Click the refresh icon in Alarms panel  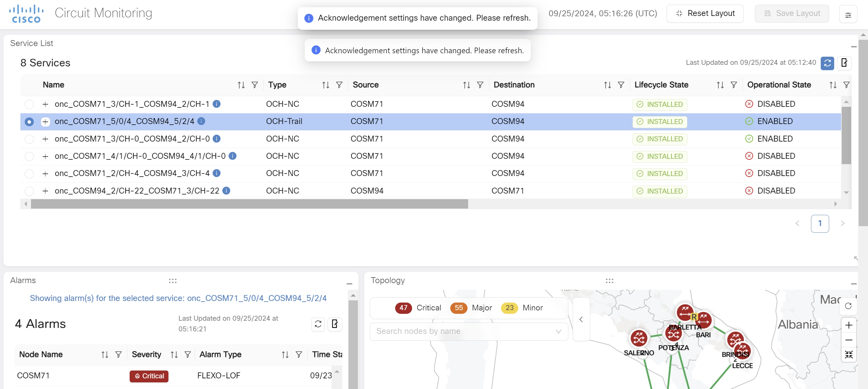click(x=318, y=324)
